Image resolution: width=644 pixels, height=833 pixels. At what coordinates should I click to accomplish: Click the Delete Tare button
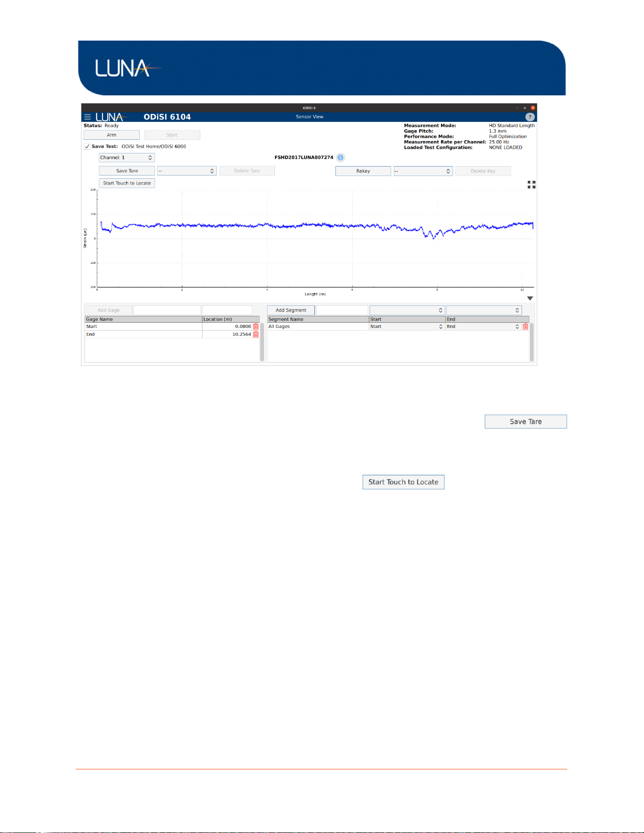point(247,171)
